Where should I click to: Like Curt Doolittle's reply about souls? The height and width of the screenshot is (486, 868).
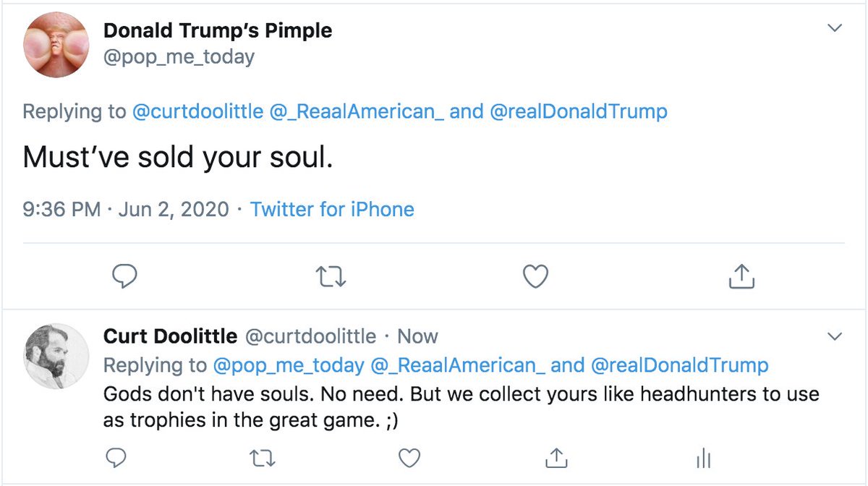coord(409,458)
